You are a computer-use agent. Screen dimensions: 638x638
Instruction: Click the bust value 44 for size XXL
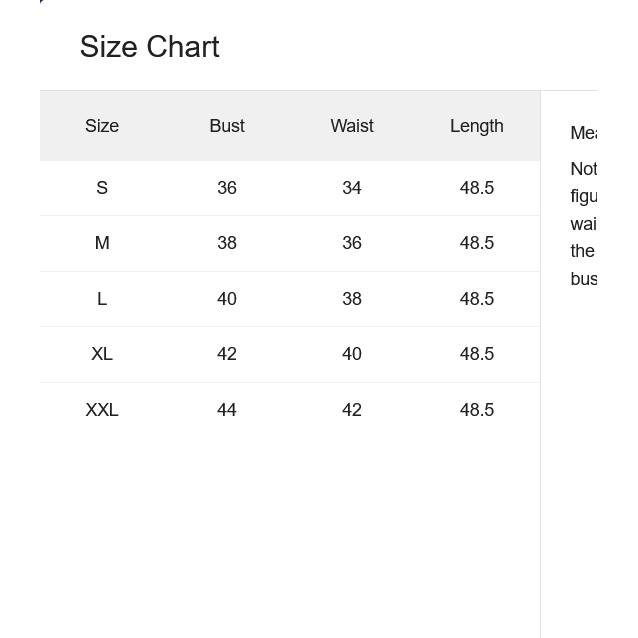227,410
